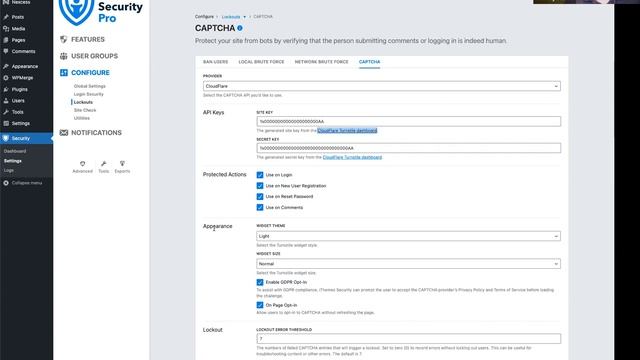Click the WPMerge icon in sidebar
The height and width of the screenshot is (360, 640).
point(6,78)
